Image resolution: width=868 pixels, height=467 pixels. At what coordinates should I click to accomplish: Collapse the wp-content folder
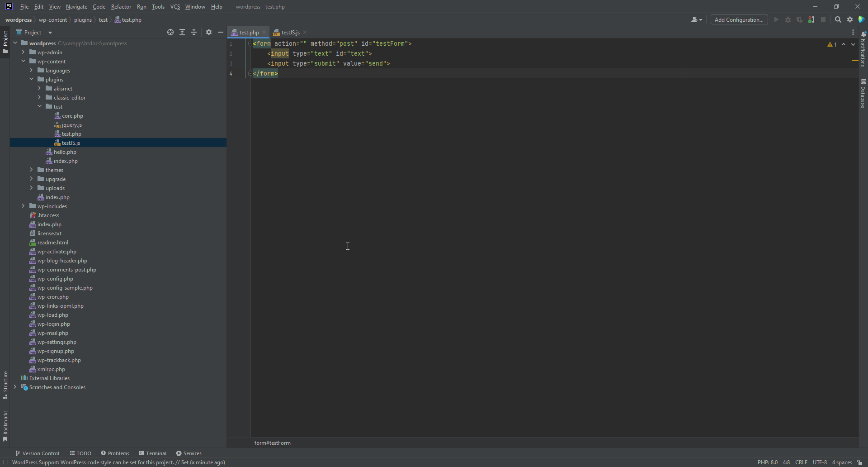click(23, 61)
